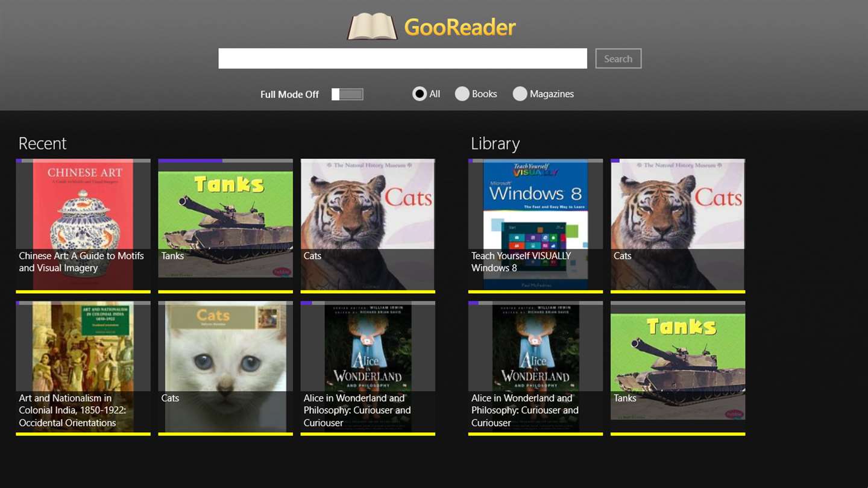Click inside the book search text field
Screen dimensions: 868x488
403,58
